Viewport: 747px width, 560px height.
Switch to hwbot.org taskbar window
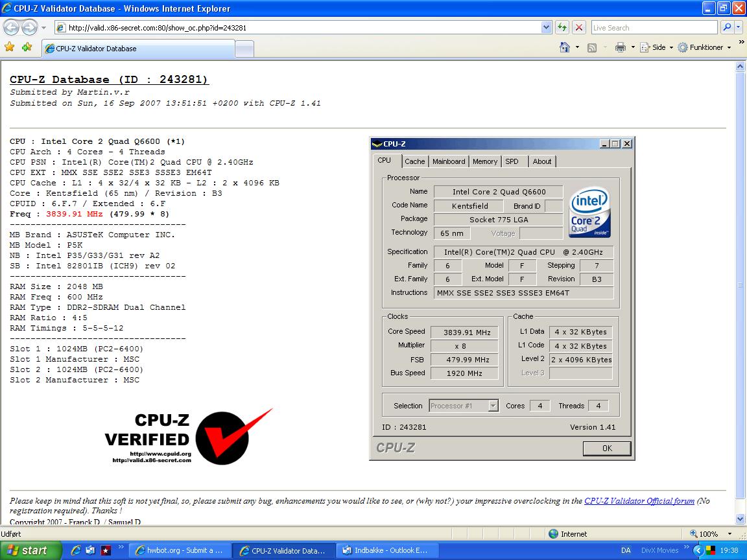pyautogui.click(x=180, y=550)
